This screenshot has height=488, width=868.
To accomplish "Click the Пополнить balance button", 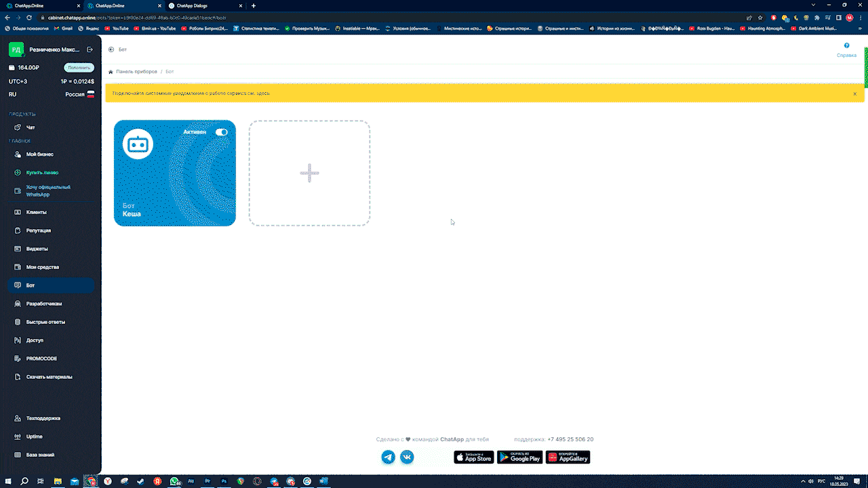I will click(79, 68).
